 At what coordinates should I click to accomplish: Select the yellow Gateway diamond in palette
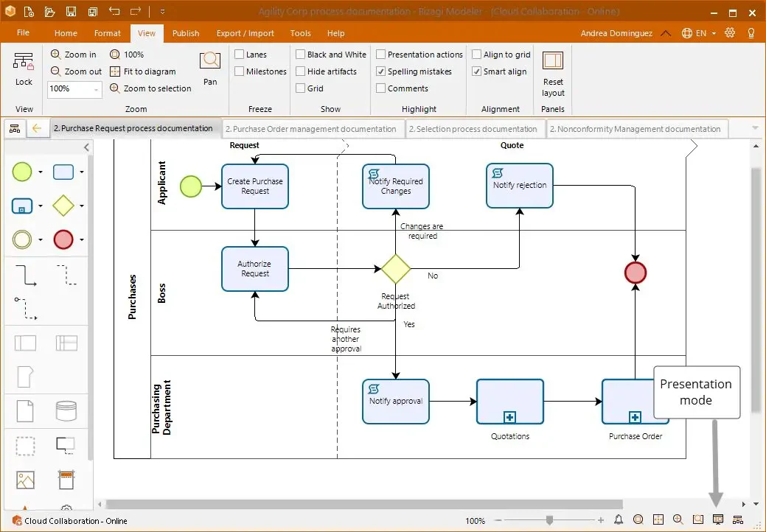click(x=63, y=206)
